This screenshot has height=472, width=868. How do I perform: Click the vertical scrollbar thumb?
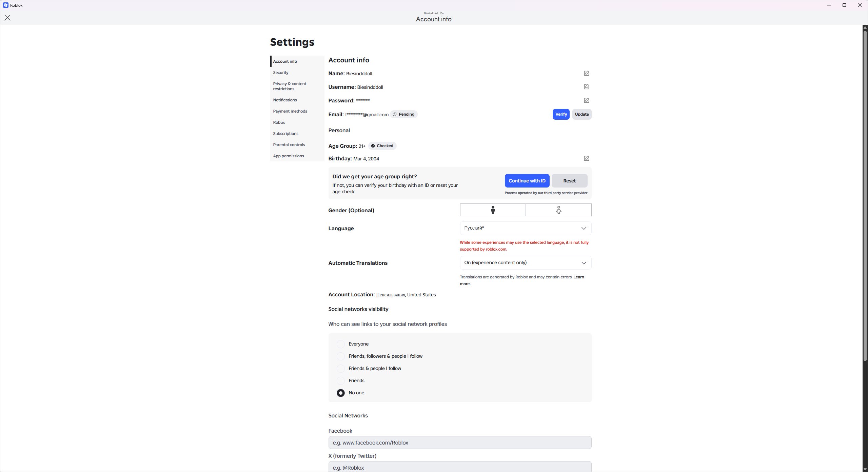(x=865, y=196)
